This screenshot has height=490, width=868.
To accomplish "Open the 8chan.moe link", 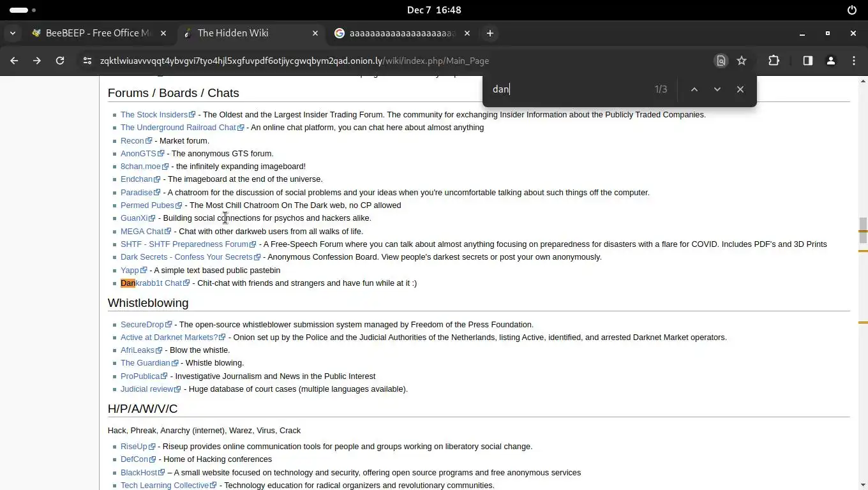I will coord(144,167).
